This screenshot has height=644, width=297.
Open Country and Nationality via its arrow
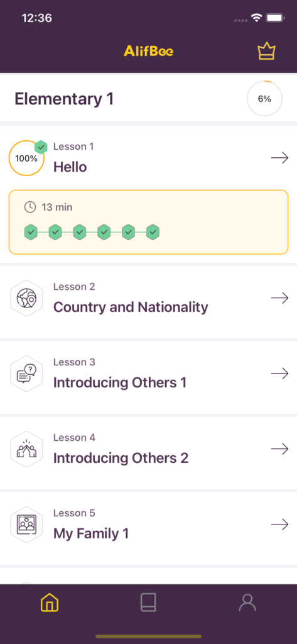tap(280, 298)
